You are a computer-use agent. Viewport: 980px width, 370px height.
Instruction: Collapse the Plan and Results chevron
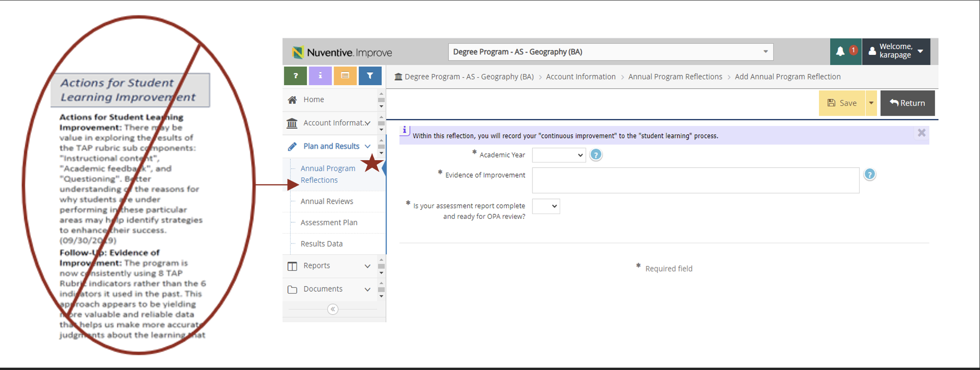click(368, 147)
